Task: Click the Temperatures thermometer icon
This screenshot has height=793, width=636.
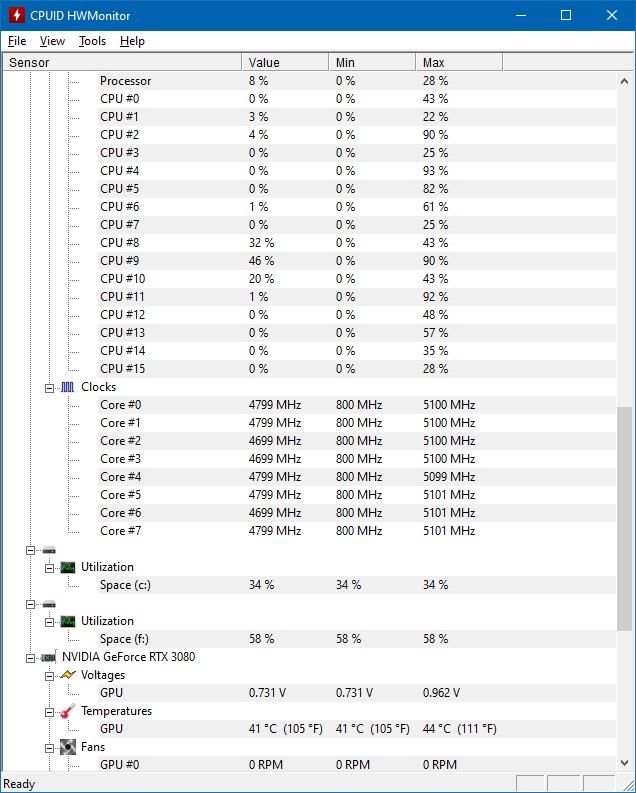Action: 68,712
